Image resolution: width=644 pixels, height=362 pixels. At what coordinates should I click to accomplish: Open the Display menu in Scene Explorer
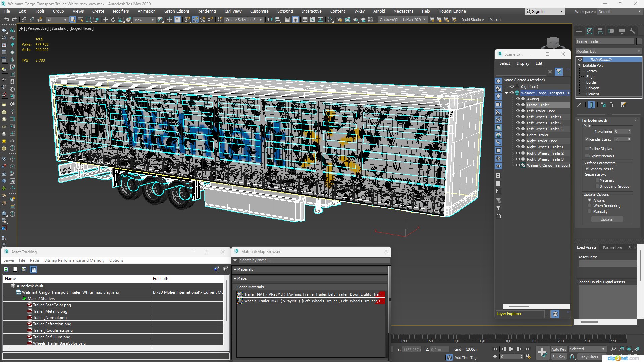(523, 63)
